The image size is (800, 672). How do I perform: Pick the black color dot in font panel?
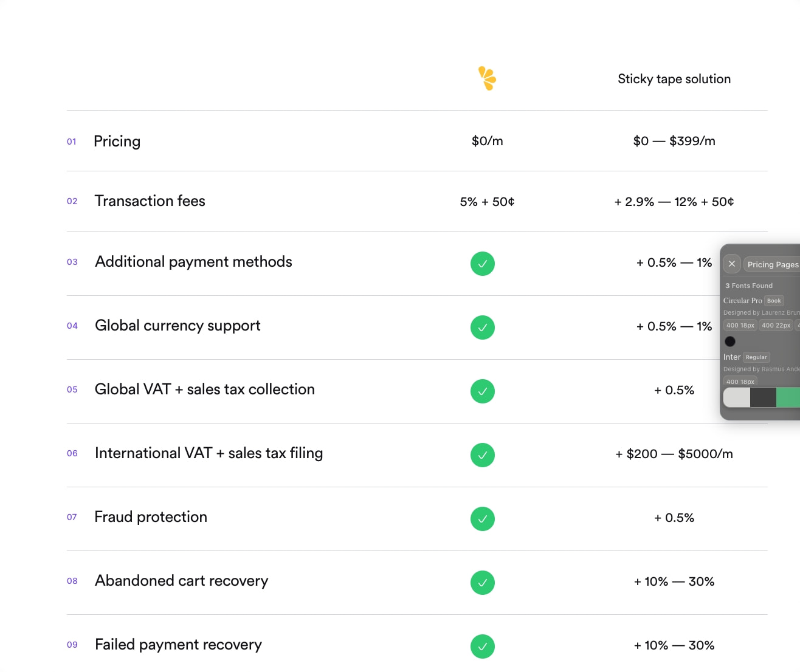tap(730, 341)
